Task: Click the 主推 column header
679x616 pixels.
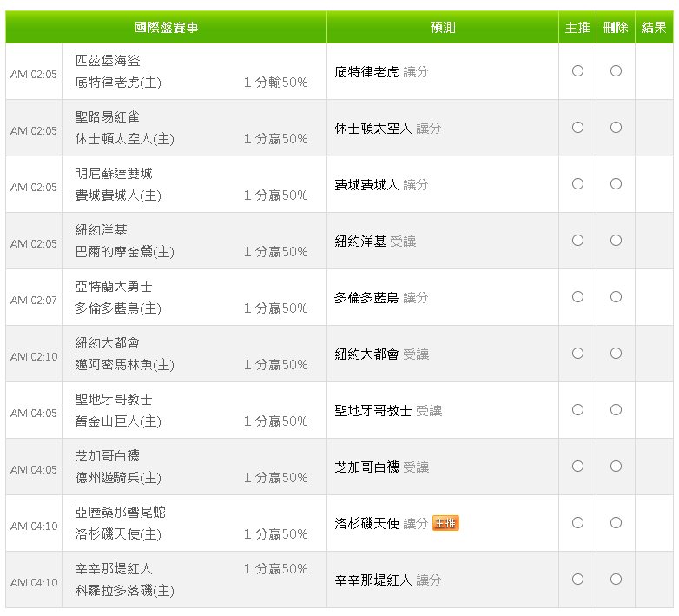Action: pyautogui.click(x=577, y=27)
